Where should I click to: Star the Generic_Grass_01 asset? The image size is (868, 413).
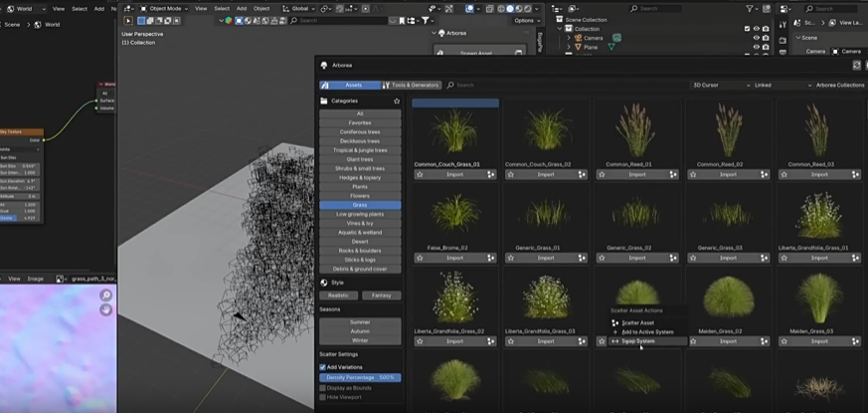511,258
